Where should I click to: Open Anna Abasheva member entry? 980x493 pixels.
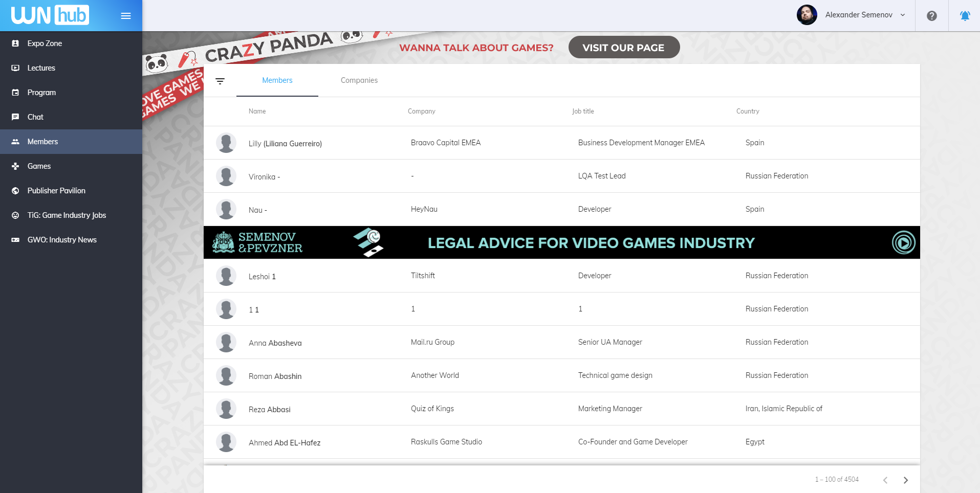click(x=561, y=342)
